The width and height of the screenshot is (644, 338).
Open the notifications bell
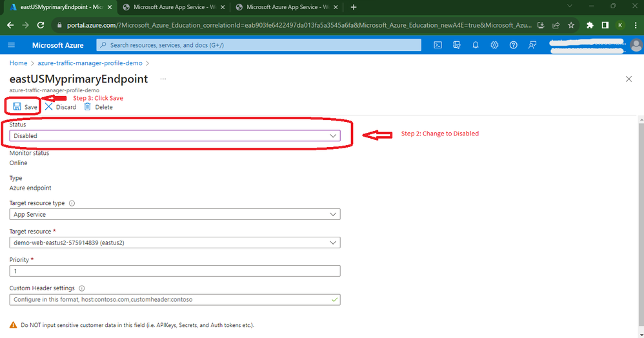click(476, 45)
